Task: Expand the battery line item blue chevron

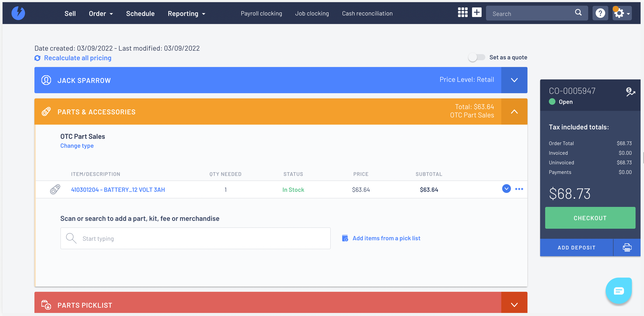Action: point(506,189)
